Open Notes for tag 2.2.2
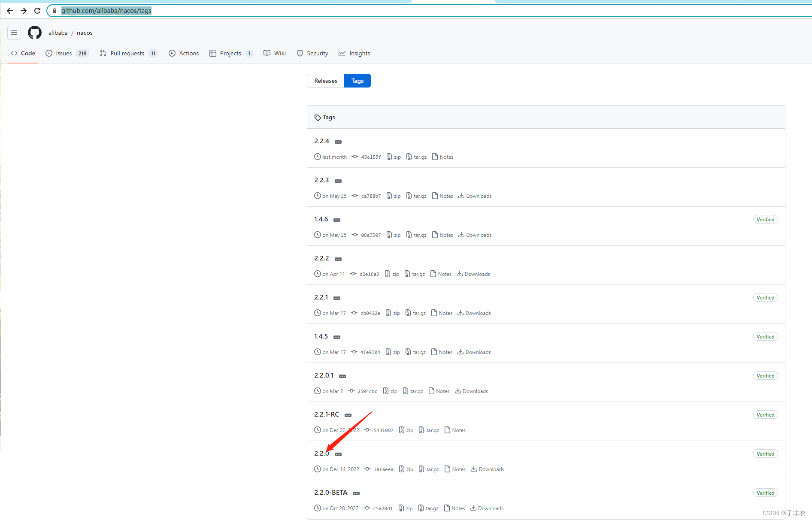The width and height of the screenshot is (812, 520). pos(441,274)
